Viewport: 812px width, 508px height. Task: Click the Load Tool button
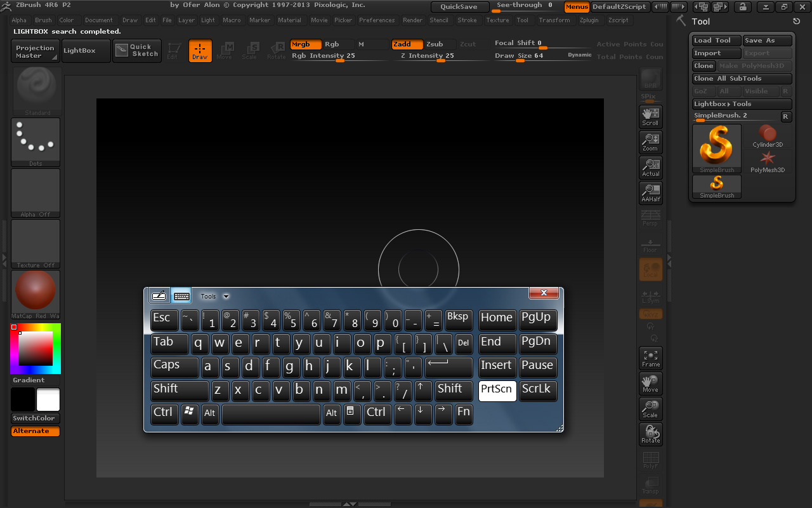point(716,41)
